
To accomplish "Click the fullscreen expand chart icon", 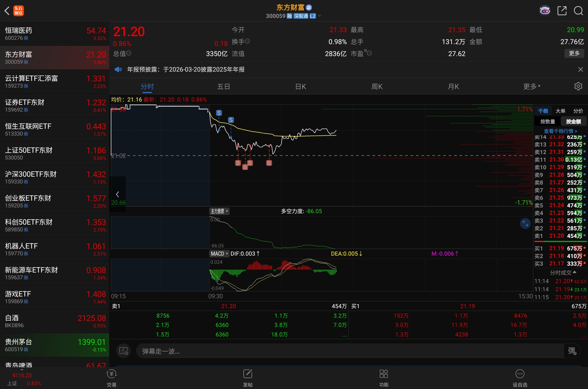I will [525, 224].
